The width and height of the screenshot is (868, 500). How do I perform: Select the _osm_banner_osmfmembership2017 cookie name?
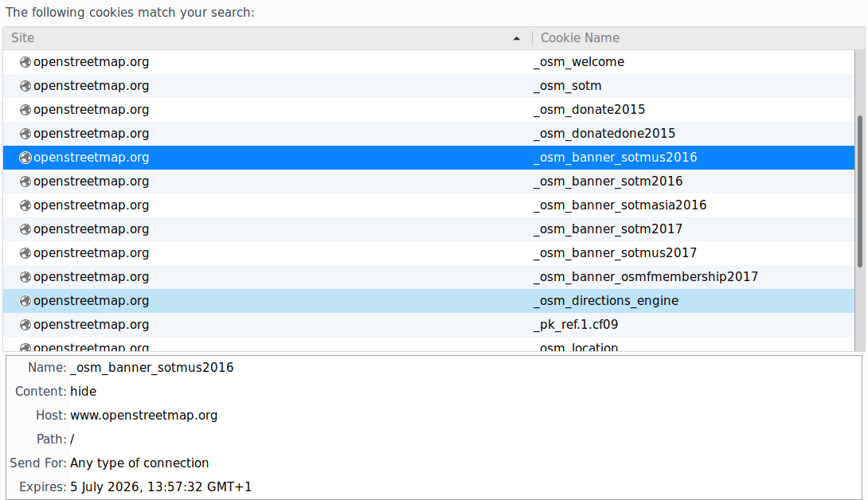tap(646, 276)
